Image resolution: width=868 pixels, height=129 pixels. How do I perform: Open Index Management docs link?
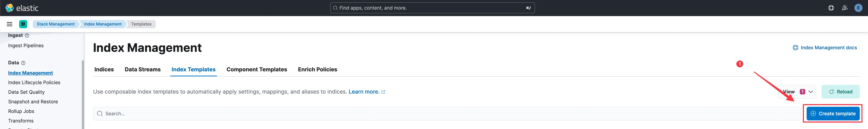pyautogui.click(x=828, y=48)
